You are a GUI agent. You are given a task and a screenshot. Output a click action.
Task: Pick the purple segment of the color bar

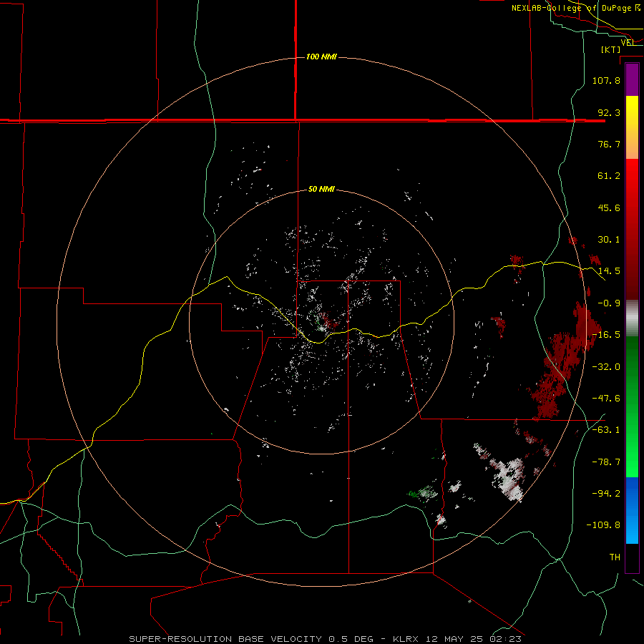(x=632, y=80)
